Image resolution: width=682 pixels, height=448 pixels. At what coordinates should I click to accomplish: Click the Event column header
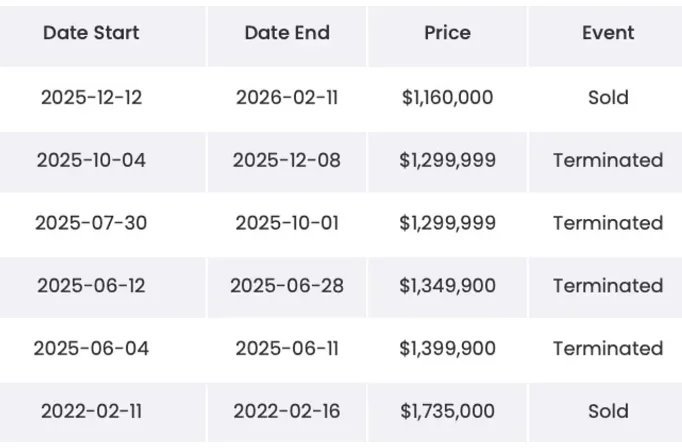608,33
